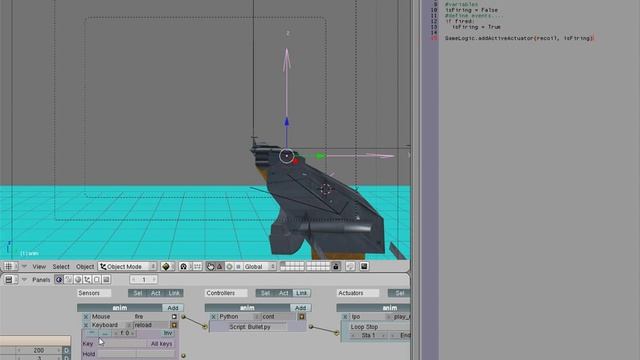Select the rotate manipulator circle icon
Viewport: 640px width, 360px height.
(229, 267)
